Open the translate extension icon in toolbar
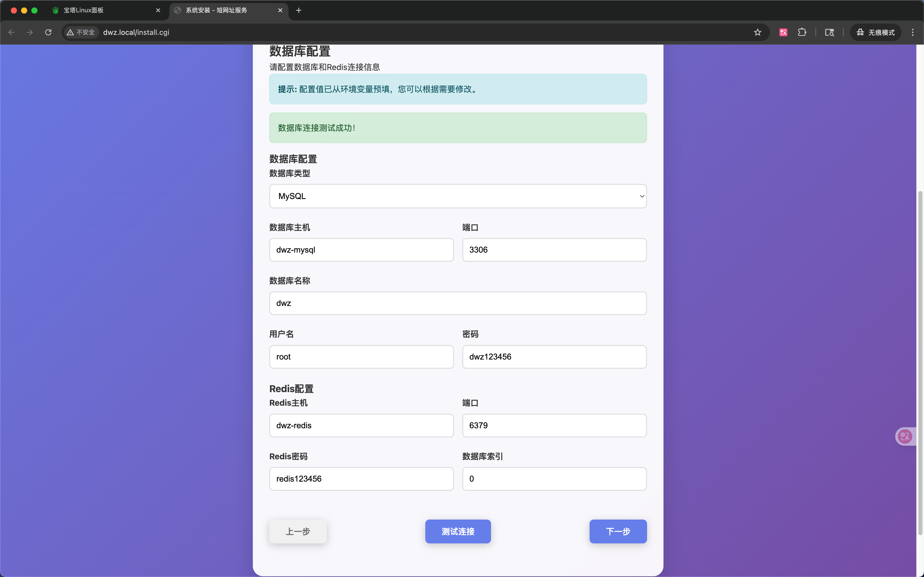Image resolution: width=924 pixels, height=577 pixels. 783,32
